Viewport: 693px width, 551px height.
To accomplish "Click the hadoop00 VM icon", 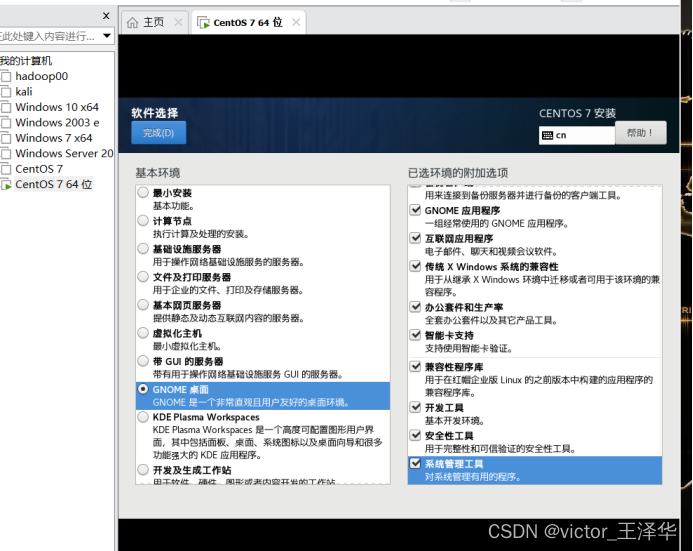I will [6, 77].
